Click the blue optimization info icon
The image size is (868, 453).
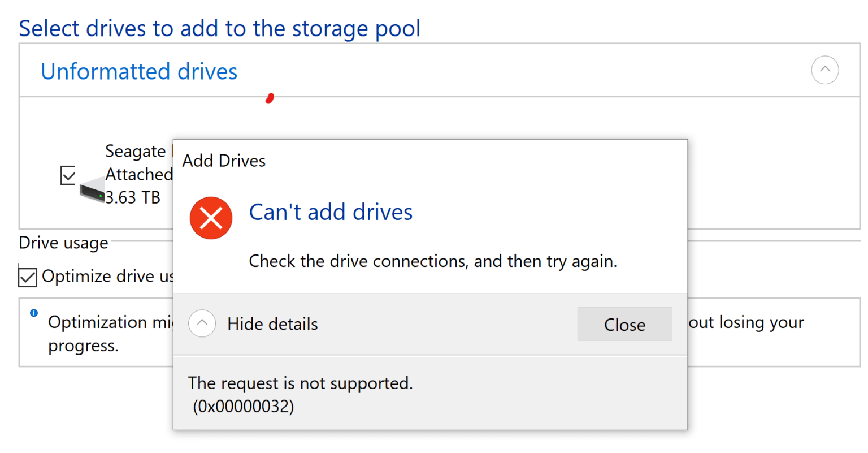34,313
